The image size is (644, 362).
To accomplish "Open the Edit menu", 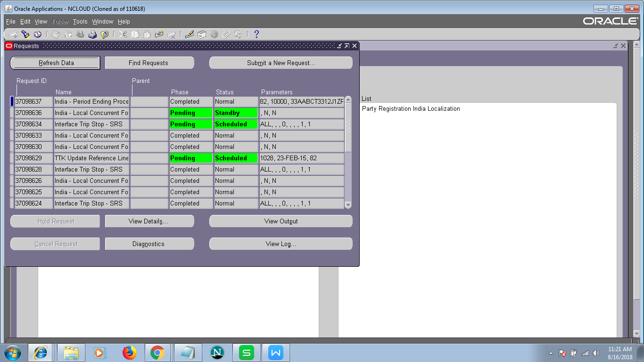I will 25,22.
